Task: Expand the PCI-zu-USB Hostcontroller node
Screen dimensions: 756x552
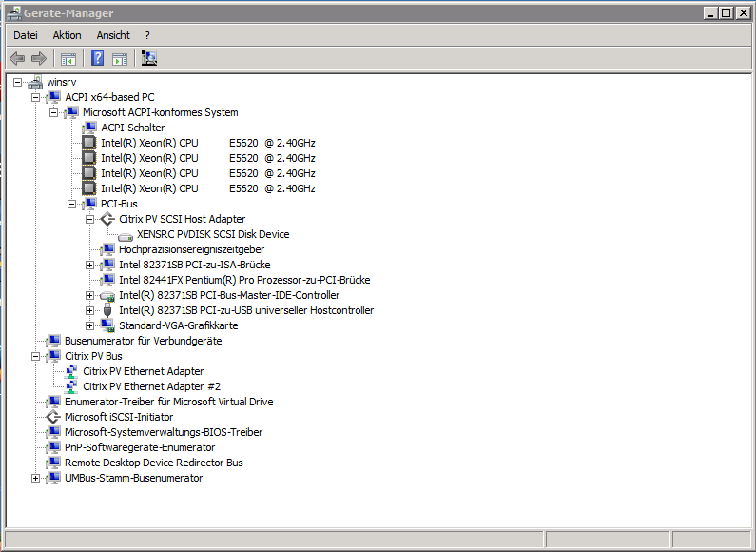Action: coord(89,311)
